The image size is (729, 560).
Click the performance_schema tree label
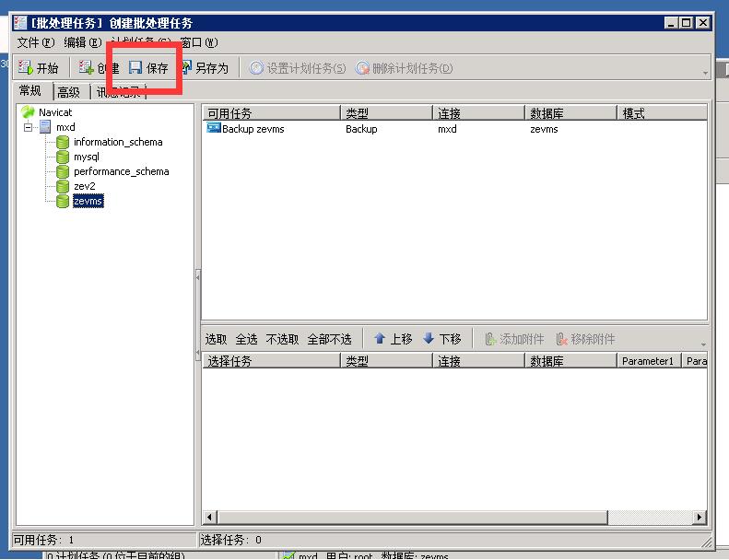[122, 171]
